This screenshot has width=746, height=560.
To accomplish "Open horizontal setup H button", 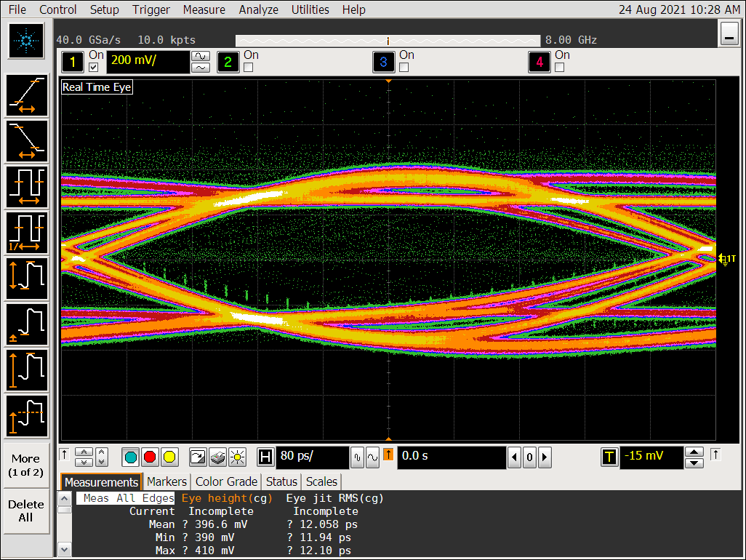I will (x=265, y=457).
